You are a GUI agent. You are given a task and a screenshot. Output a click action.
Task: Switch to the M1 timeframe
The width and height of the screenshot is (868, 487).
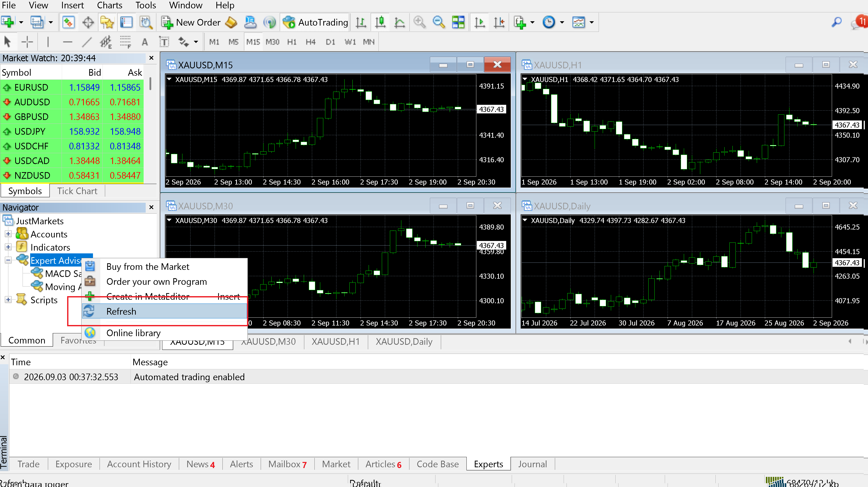coord(214,42)
